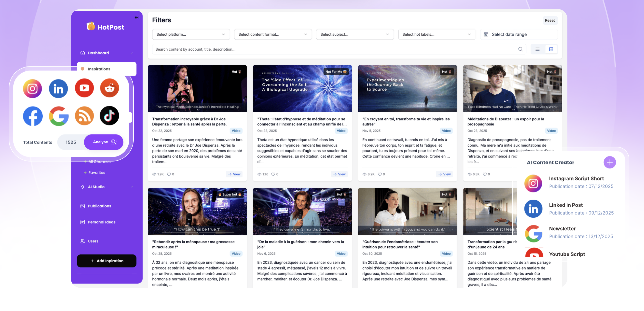
Task: Click the Instagram icon in platform panel
Action: [32, 88]
